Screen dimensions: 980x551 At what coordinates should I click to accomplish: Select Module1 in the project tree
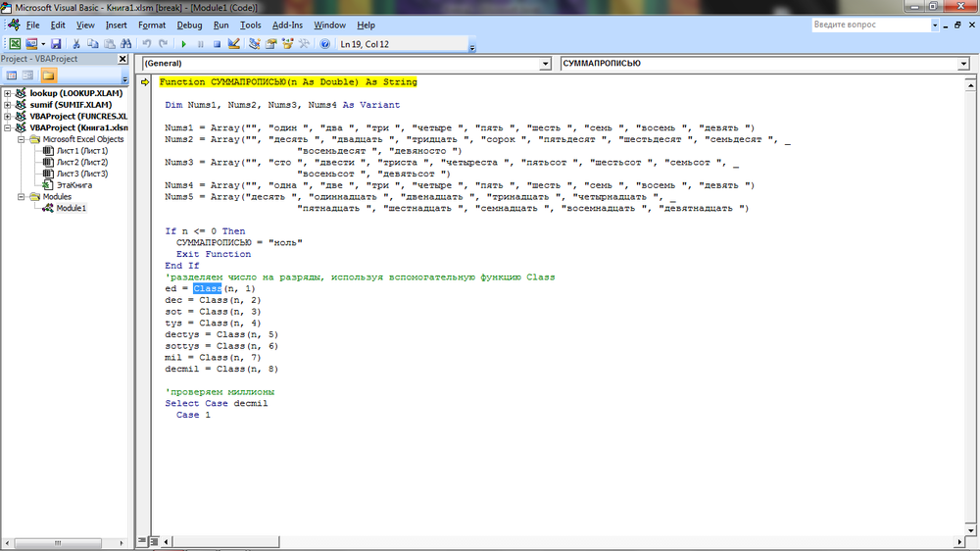pyautogui.click(x=71, y=208)
